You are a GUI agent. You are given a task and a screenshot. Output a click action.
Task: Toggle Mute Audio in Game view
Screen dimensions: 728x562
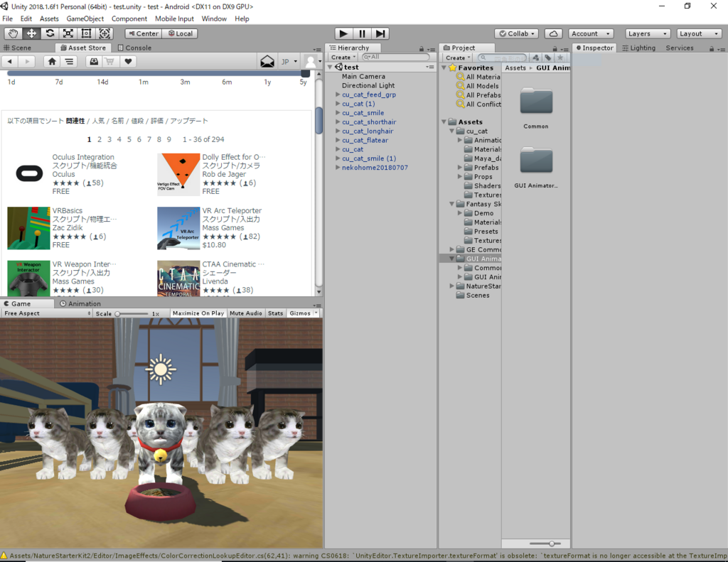[x=245, y=313]
